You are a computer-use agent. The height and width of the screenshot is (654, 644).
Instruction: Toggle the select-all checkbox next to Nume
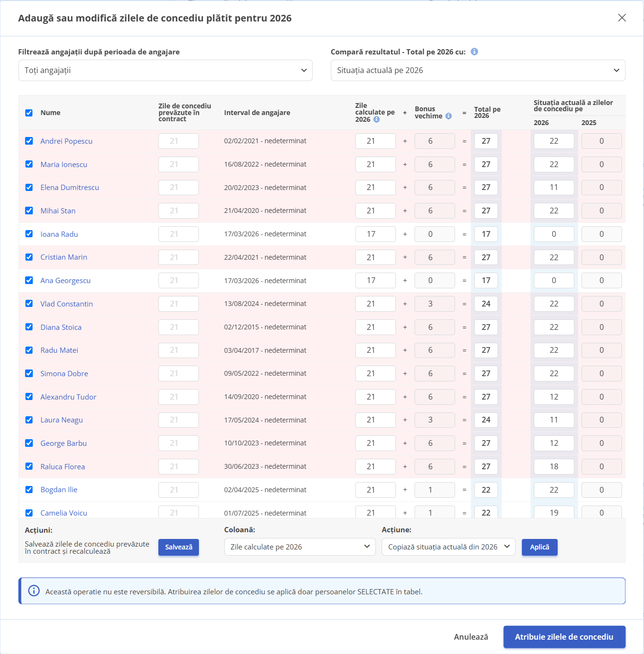tap(29, 113)
